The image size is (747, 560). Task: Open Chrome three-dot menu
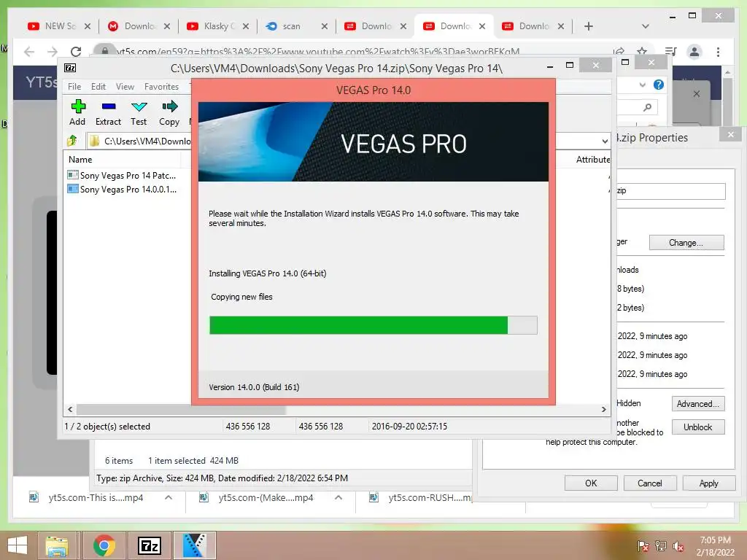(x=718, y=52)
